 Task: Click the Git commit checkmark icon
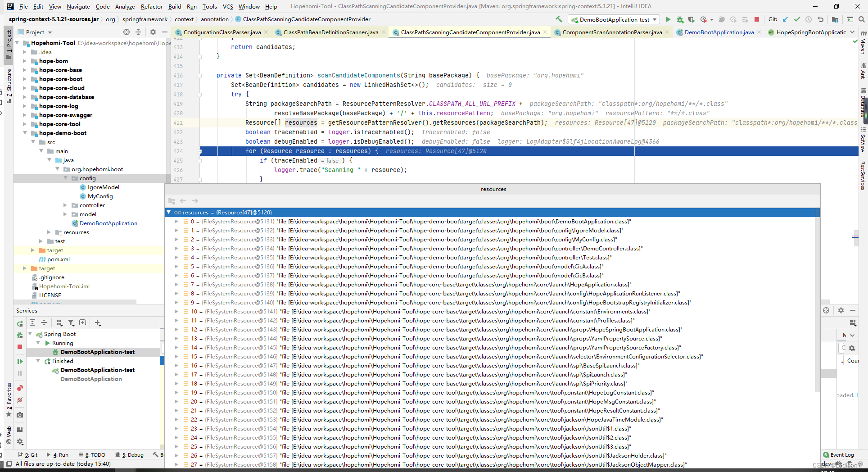coord(797,19)
